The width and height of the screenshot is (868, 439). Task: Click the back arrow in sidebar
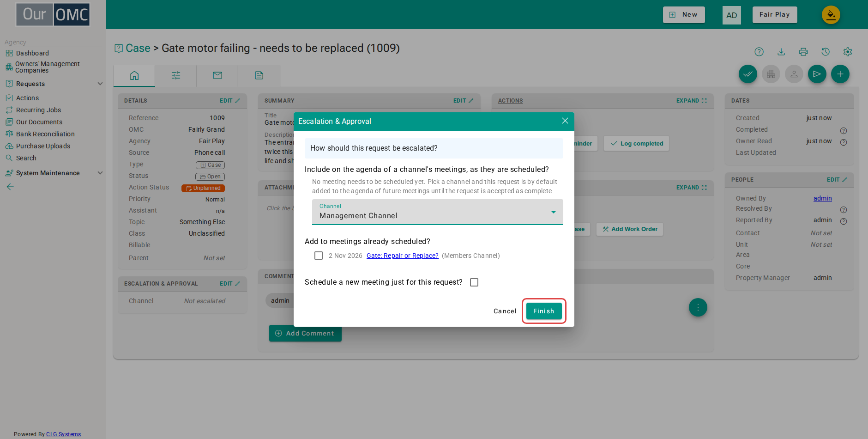[10, 187]
